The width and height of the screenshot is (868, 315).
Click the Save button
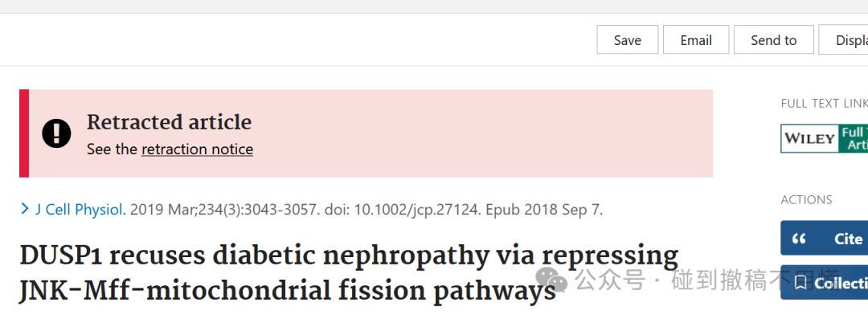(x=627, y=40)
